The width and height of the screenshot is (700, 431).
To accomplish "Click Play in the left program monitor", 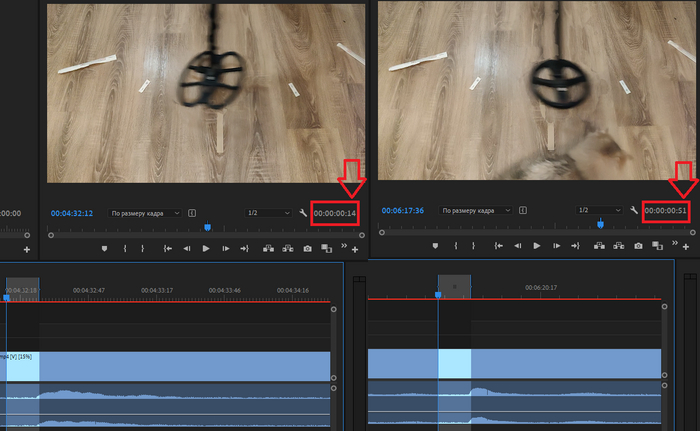I will coord(206,248).
